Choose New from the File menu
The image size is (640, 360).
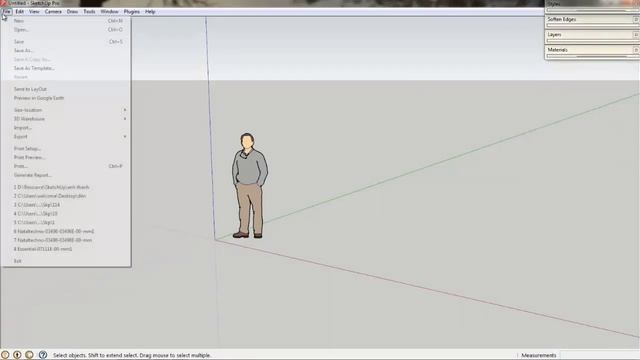tap(66, 21)
